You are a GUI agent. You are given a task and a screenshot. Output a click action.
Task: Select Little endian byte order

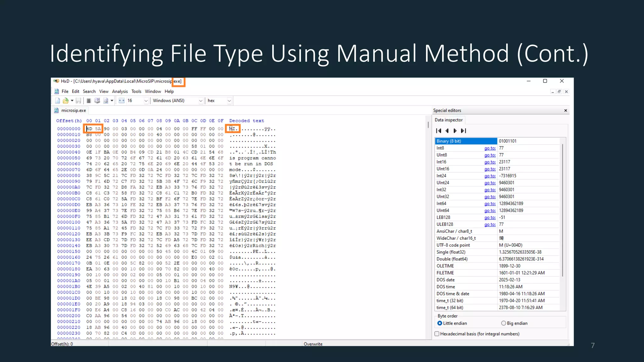(x=440, y=323)
